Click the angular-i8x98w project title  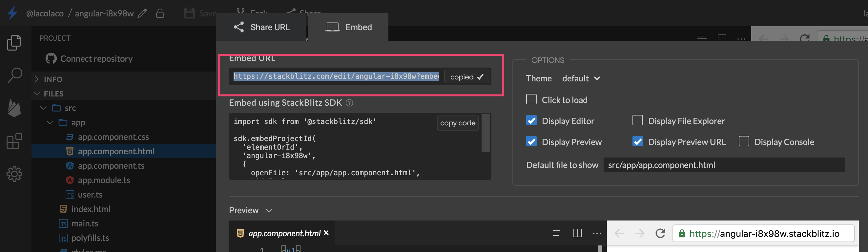[104, 13]
